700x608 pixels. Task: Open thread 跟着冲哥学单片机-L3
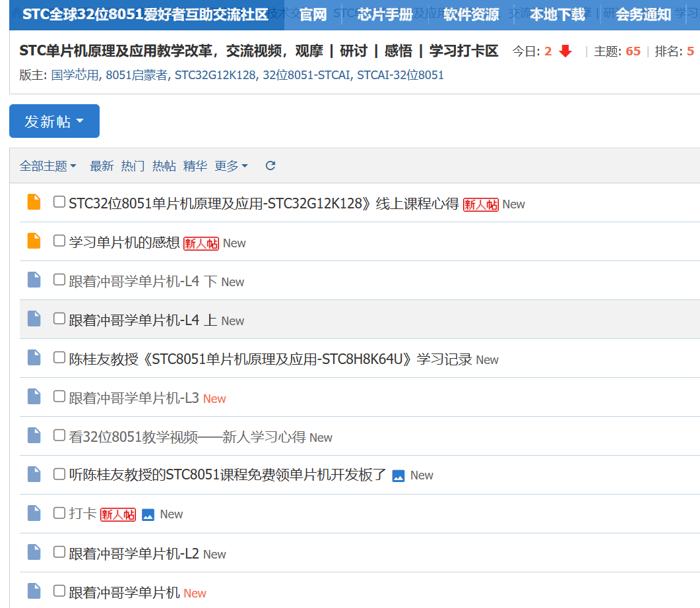coord(134,398)
